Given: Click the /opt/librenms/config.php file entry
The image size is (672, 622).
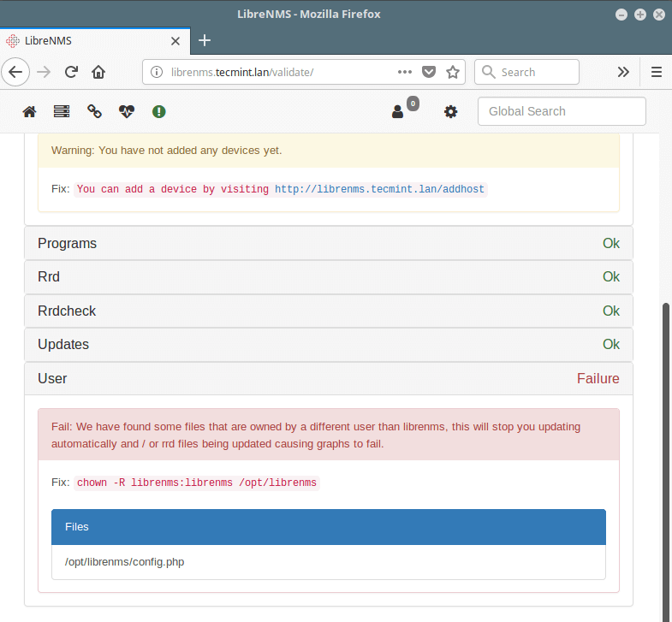Looking at the screenshot, I should coord(329,562).
